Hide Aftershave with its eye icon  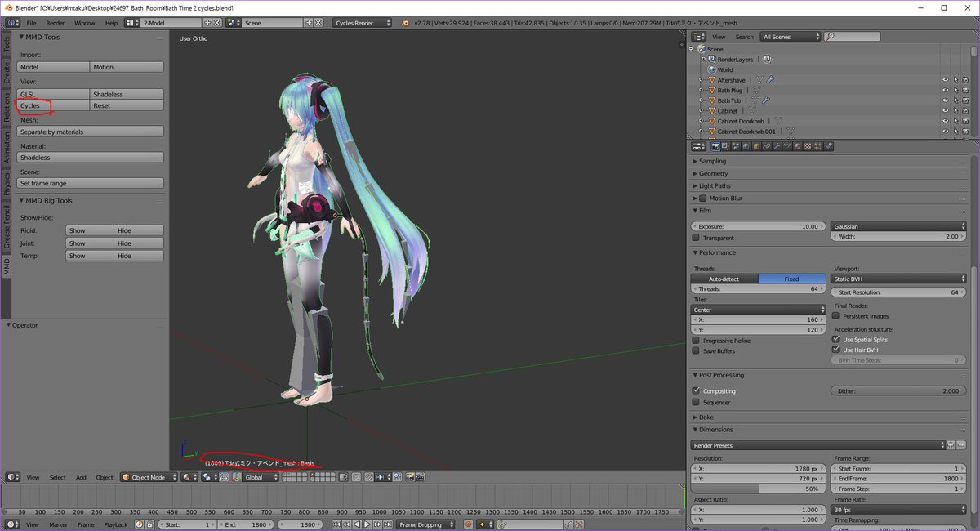pos(946,79)
